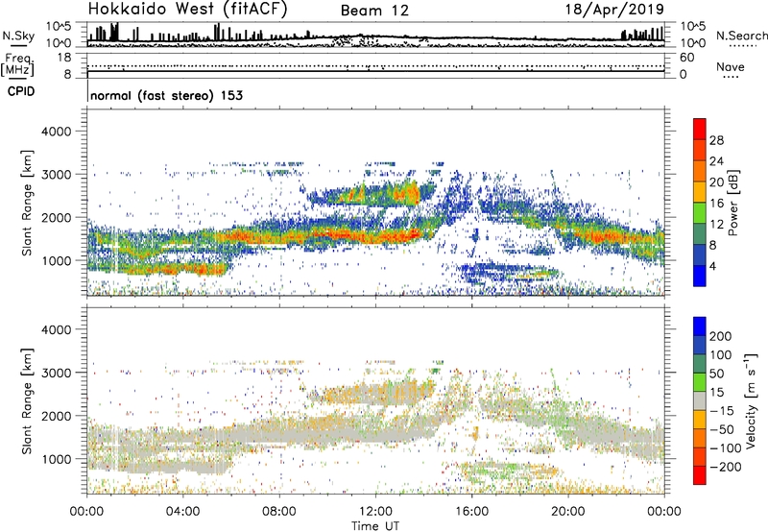This screenshot has height=532, width=768.
Task: Click the 'Nave' legend label
Action: click(x=731, y=66)
